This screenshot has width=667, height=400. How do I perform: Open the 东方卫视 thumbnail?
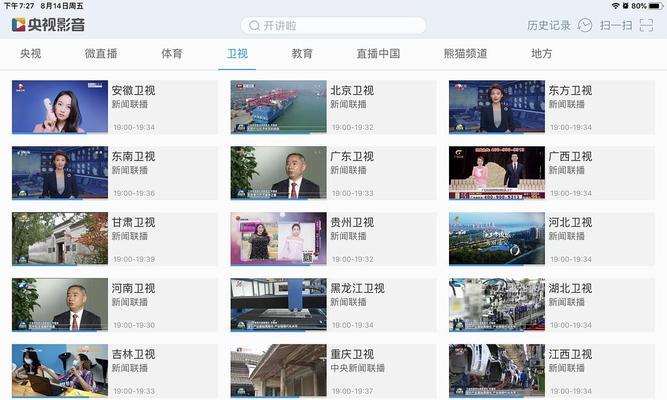coord(497,107)
